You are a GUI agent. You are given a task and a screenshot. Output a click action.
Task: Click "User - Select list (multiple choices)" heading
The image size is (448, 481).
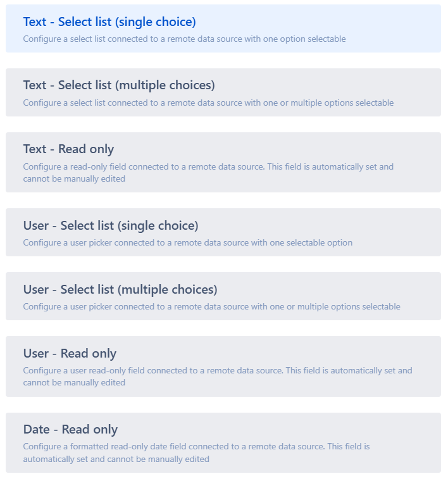(120, 289)
